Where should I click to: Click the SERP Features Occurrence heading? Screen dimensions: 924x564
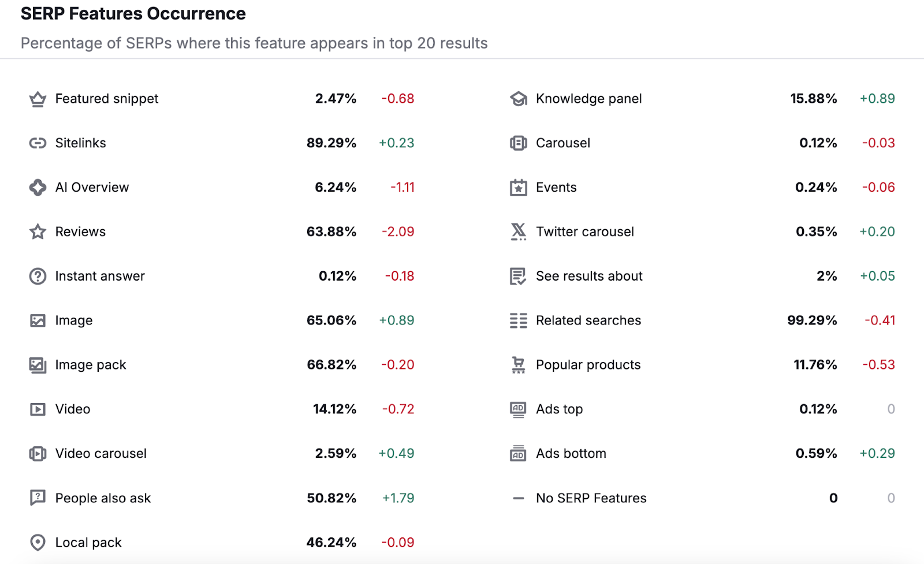point(133,13)
